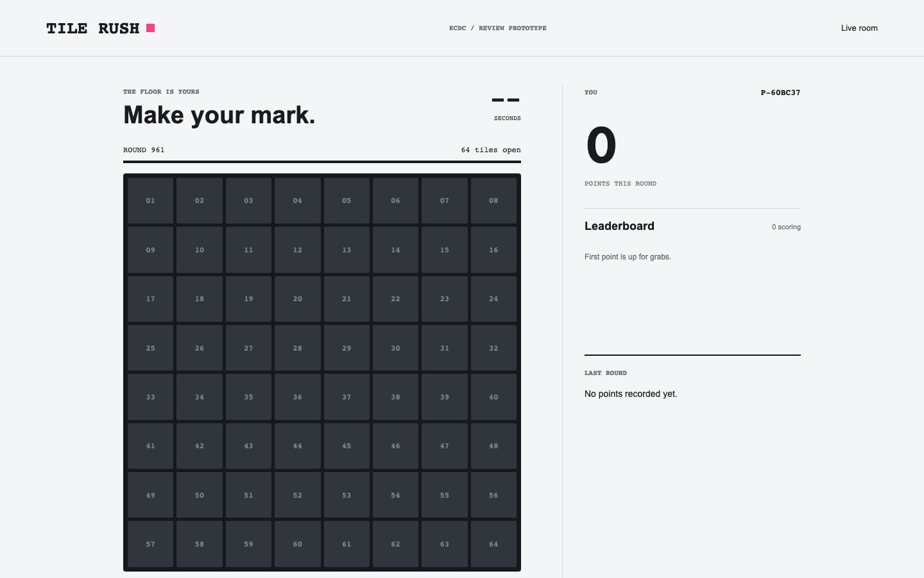Claim tile 57 on the bottom row
The image size is (924, 578).
coord(150,544)
